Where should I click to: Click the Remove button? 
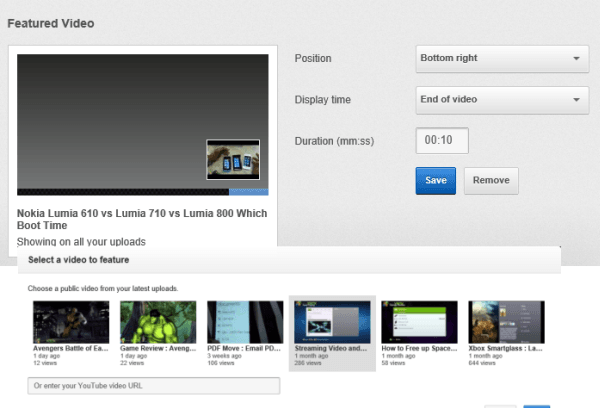click(491, 181)
